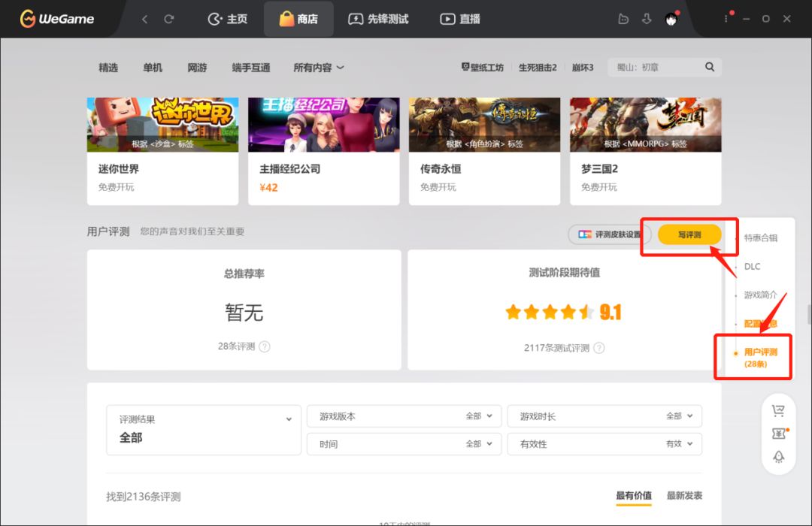
Task: Open the 生死狙击2 link
Action: coord(538,68)
